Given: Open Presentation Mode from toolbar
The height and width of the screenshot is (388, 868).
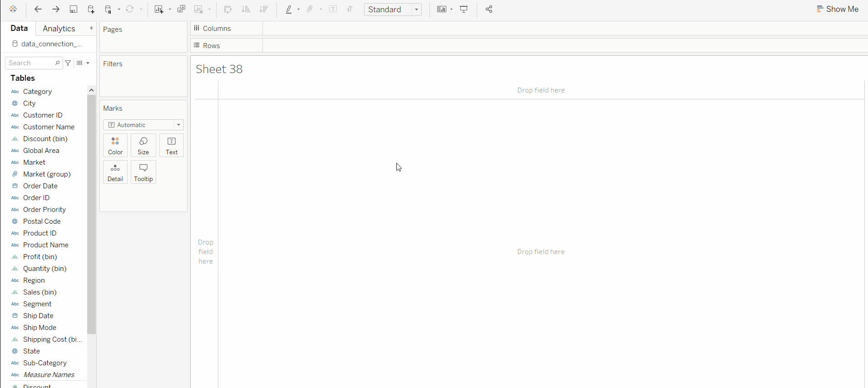Looking at the screenshot, I should (x=464, y=9).
